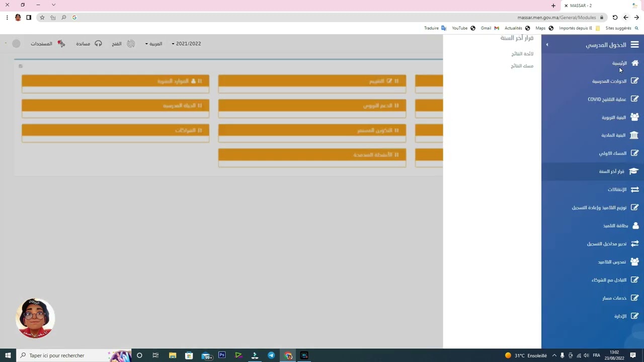Screen dimensions: 644x362
Task: Open the Chrome three-dot menu
Action: [x=7, y=18]
